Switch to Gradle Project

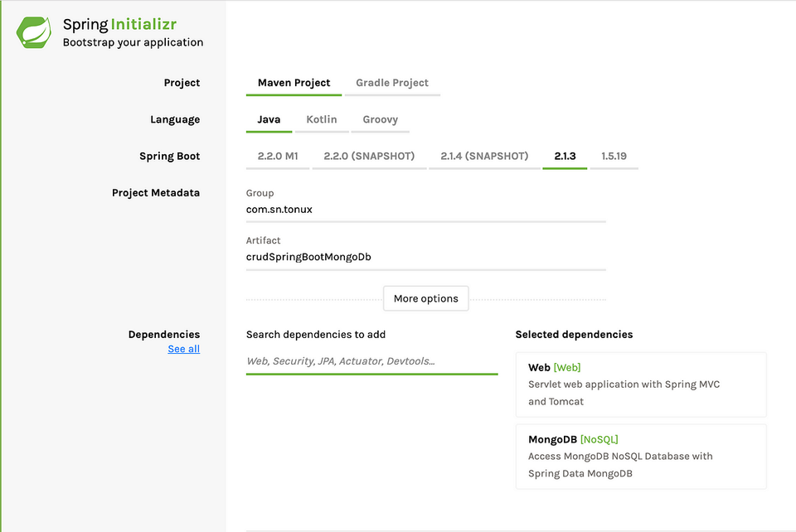391,83
